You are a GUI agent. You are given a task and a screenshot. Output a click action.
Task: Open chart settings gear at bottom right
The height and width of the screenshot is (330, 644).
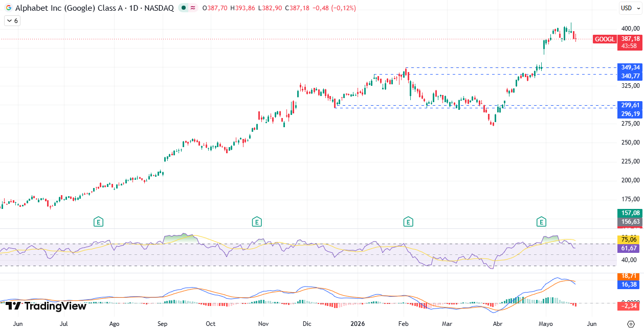pyautogui.click(x=631, y=324)
